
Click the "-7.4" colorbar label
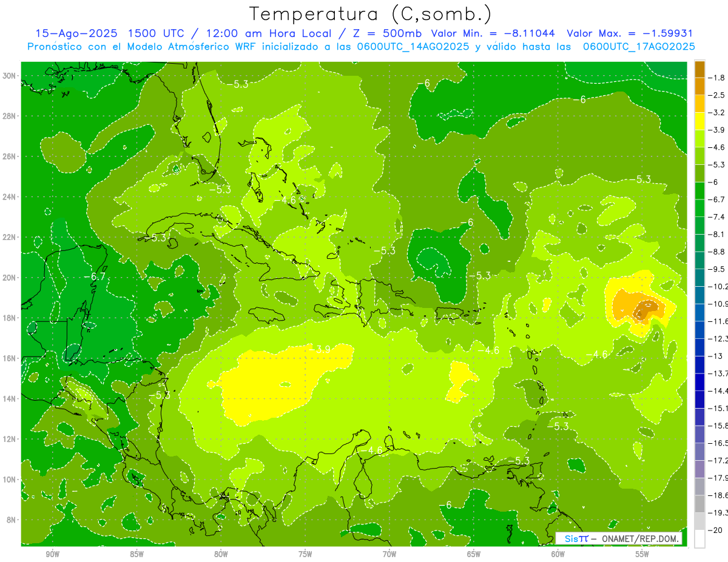tap(718, 217)
